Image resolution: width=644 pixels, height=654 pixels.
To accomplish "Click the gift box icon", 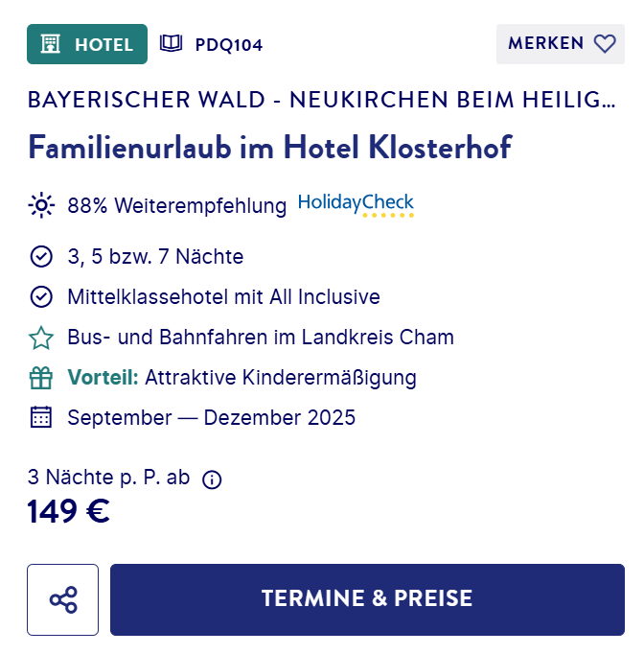I will pos(41,378).
